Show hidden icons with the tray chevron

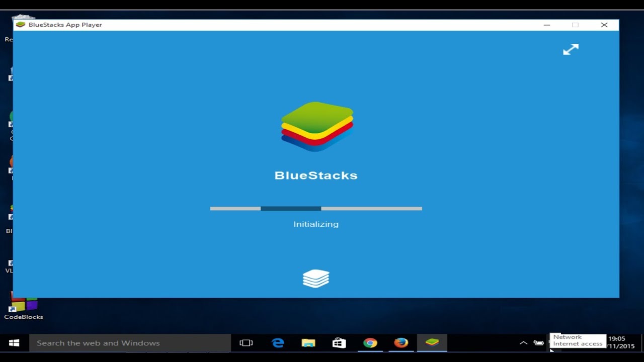[523, 343]
